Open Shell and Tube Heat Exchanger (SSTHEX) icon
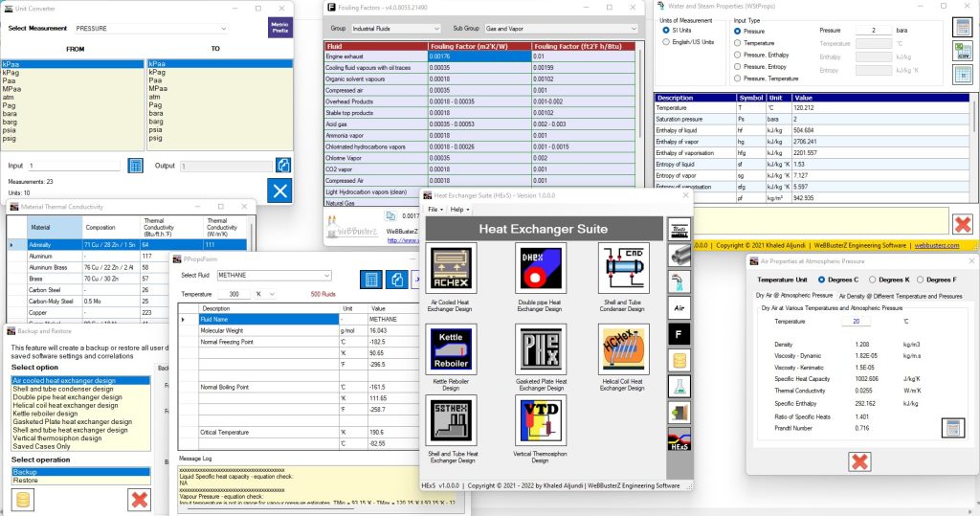 click(x=451, y=420)
